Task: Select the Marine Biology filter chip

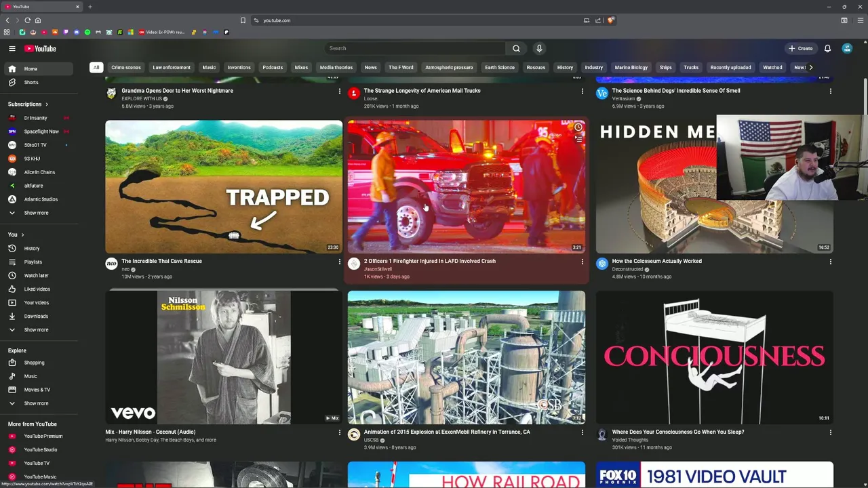Action: [631, 67]
